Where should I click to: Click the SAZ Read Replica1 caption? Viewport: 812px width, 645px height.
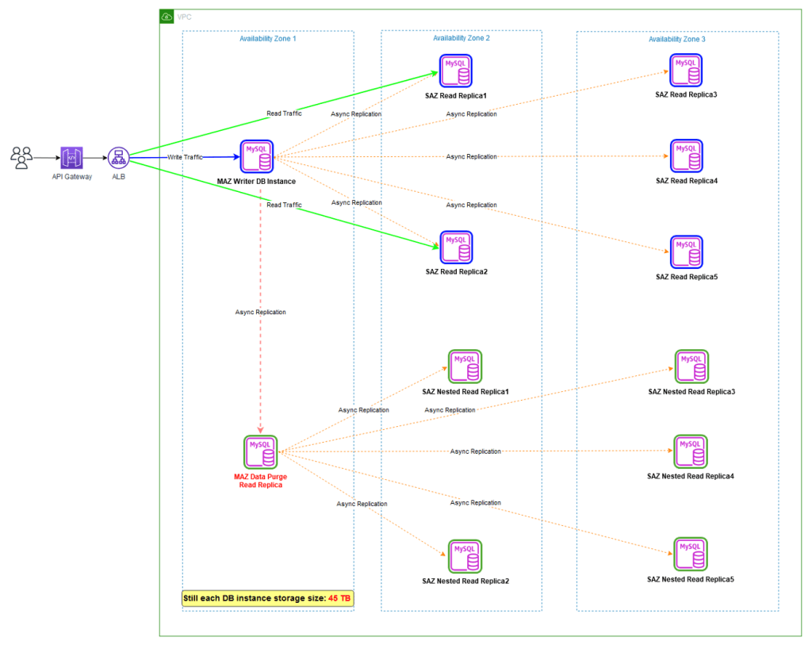(x=456, y=96)
